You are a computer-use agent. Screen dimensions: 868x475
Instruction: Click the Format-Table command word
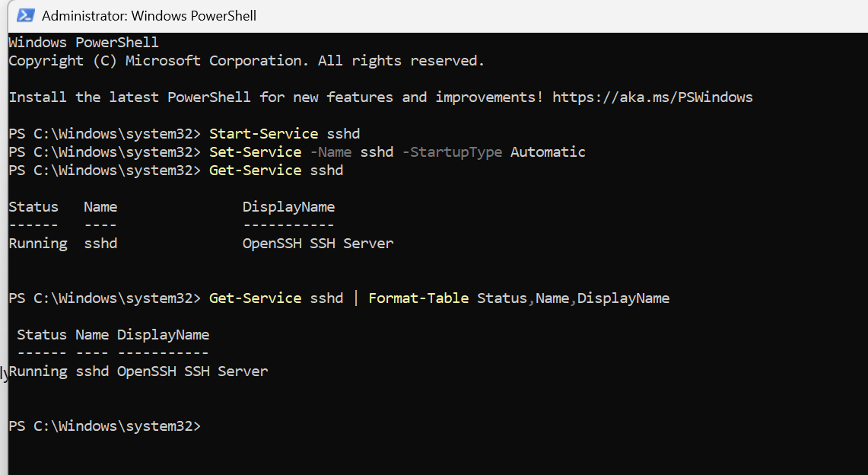pyautogui.click(x=418, y=298)
